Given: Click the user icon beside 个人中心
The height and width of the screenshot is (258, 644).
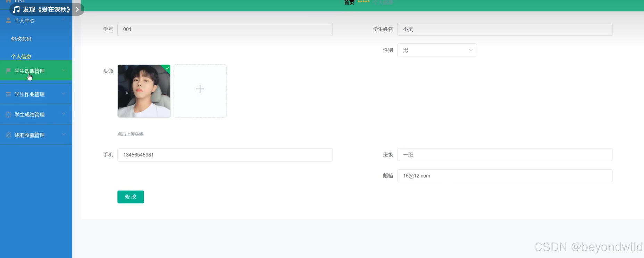Looking at the screenshot, I should 8,21.
